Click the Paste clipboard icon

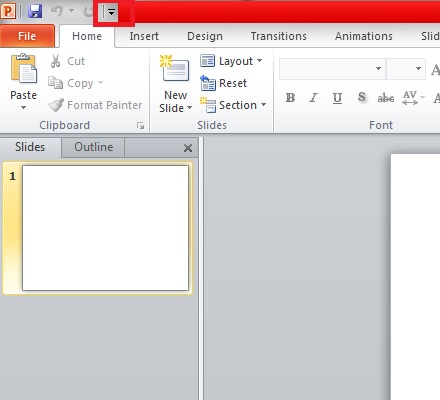coord(23,69)
